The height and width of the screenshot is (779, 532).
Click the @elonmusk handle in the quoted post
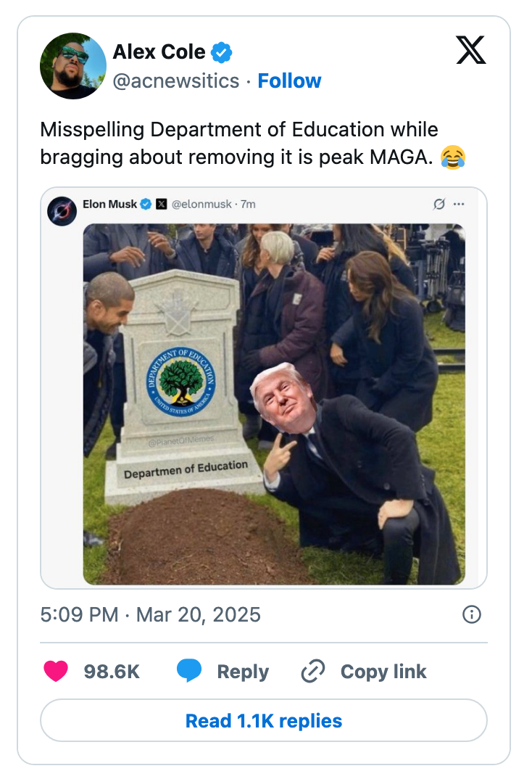pyautogui.click(x=201, y=205)
